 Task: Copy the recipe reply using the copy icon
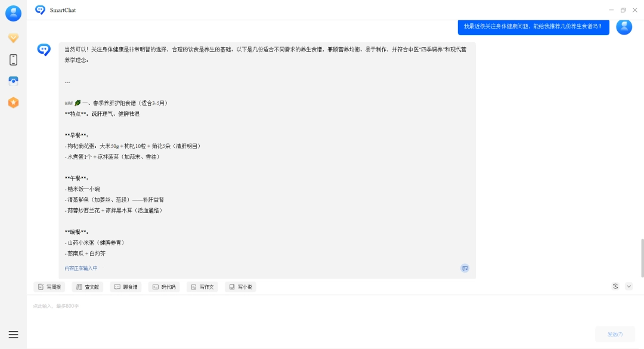coord(465,268)
